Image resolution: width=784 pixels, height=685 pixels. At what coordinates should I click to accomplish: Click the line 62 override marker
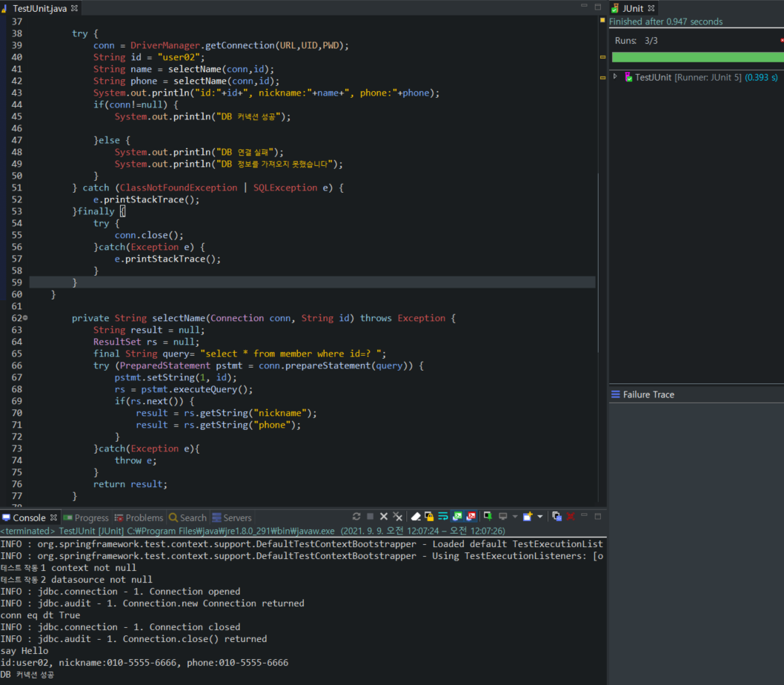25,318
